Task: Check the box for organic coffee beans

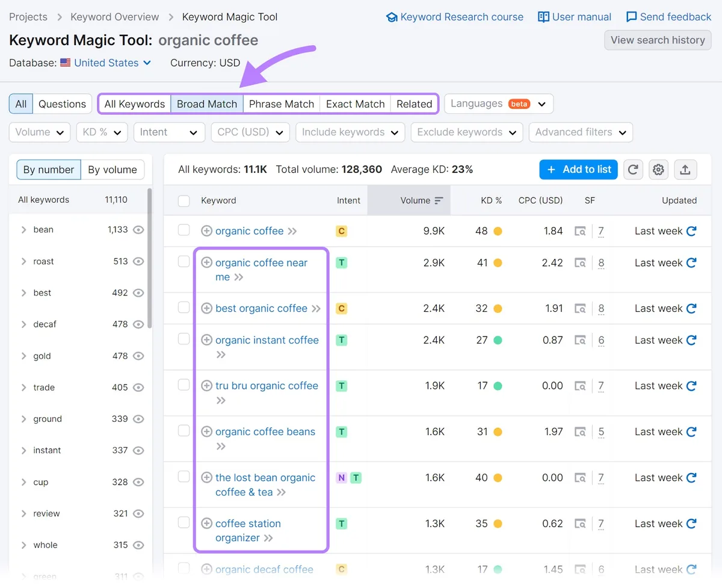Action: point(184,431)
